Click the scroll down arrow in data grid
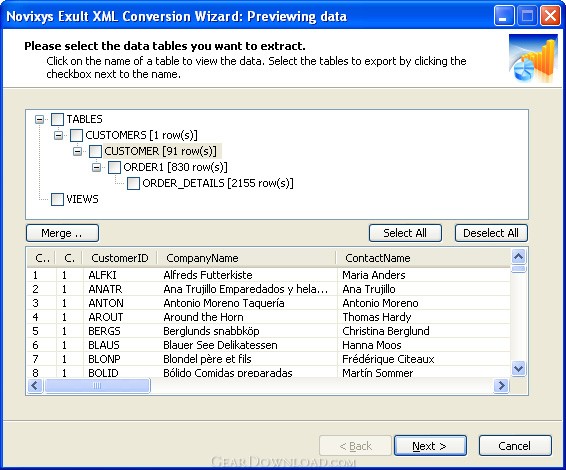The height and width of the screenshot is (470, 566). (519, 369)
